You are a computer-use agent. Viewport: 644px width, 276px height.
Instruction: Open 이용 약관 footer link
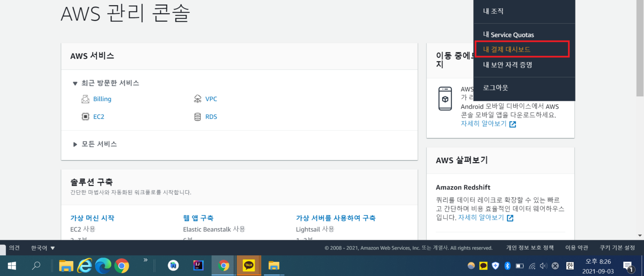pos(577,248)
